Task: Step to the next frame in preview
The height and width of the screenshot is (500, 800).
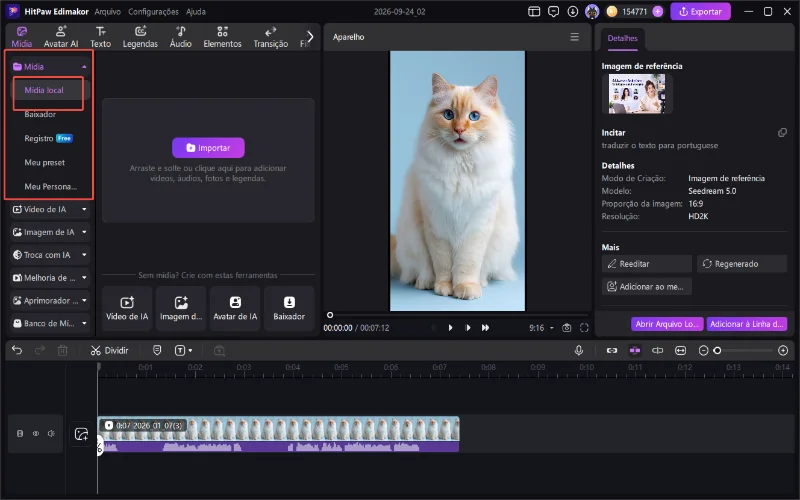Action: pyautogui.click(x=468, y=328)
